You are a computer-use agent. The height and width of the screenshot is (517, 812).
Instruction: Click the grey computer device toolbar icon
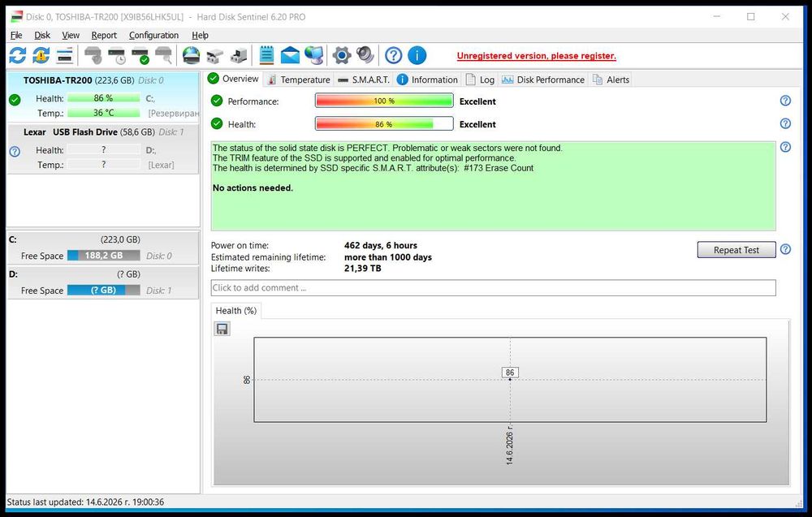click(x=238, y=55)
